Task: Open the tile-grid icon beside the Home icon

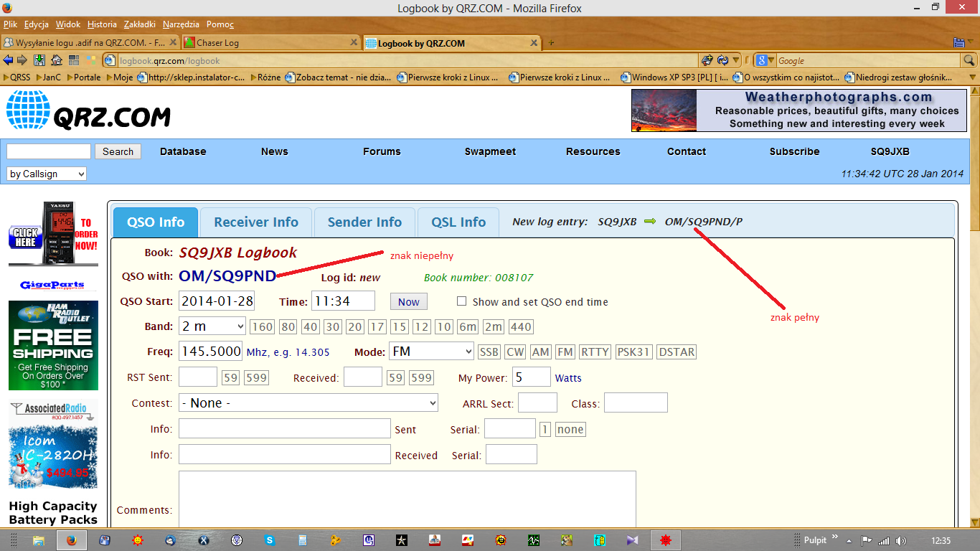Action: click(73, 60)
